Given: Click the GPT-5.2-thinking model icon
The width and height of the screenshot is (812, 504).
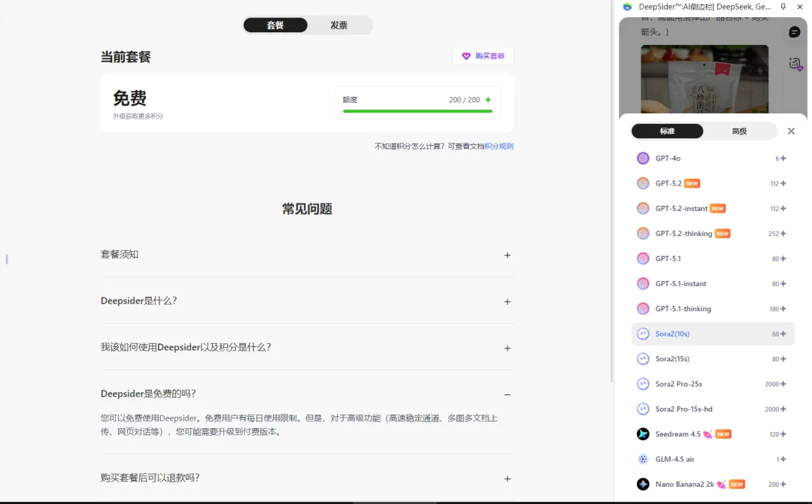Looking at the screenshot, I should click(643, 234).
